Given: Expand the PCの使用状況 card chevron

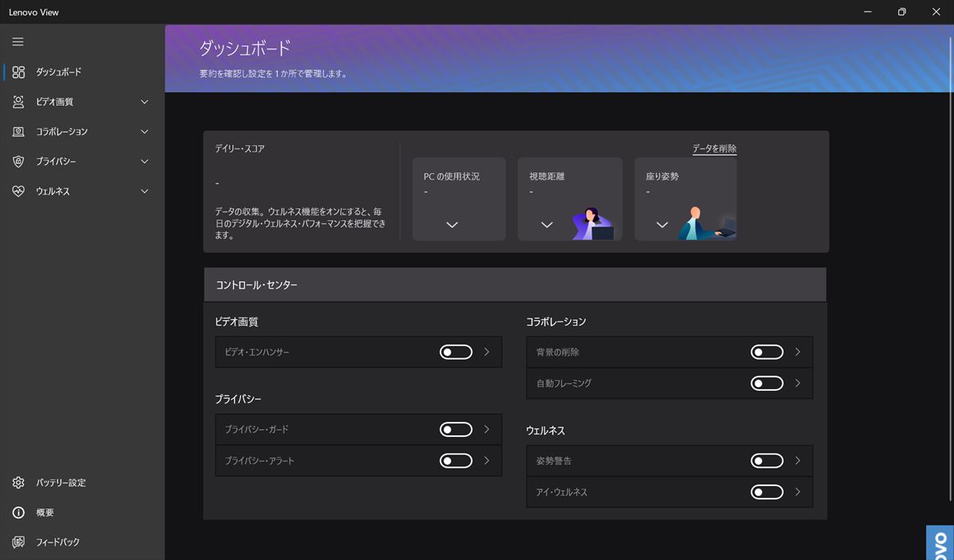Looking at the screenshot, I should (x=452, y=225).
